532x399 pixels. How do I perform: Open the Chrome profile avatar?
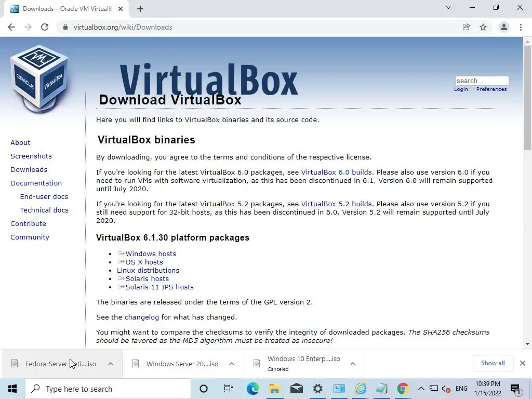coord(504,27)
